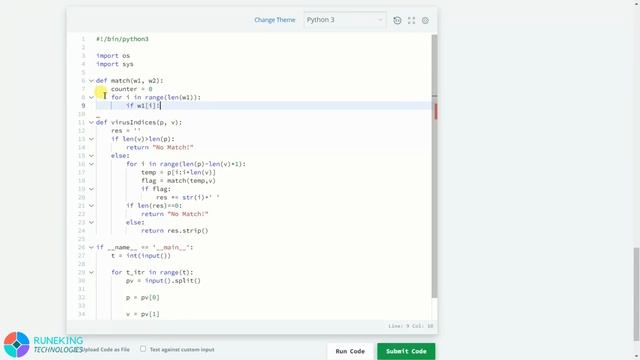The image size is (640, 360).
Task: Click the '#!/bin/python3' shebang line
Action: click(x=122, y=39)
